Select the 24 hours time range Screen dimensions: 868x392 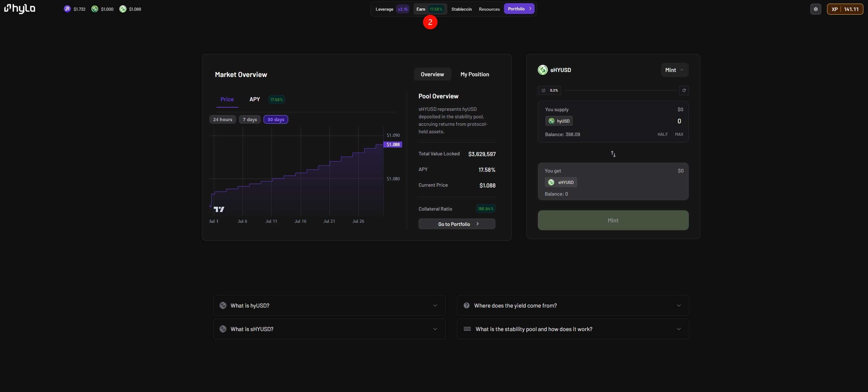[223, 120]
